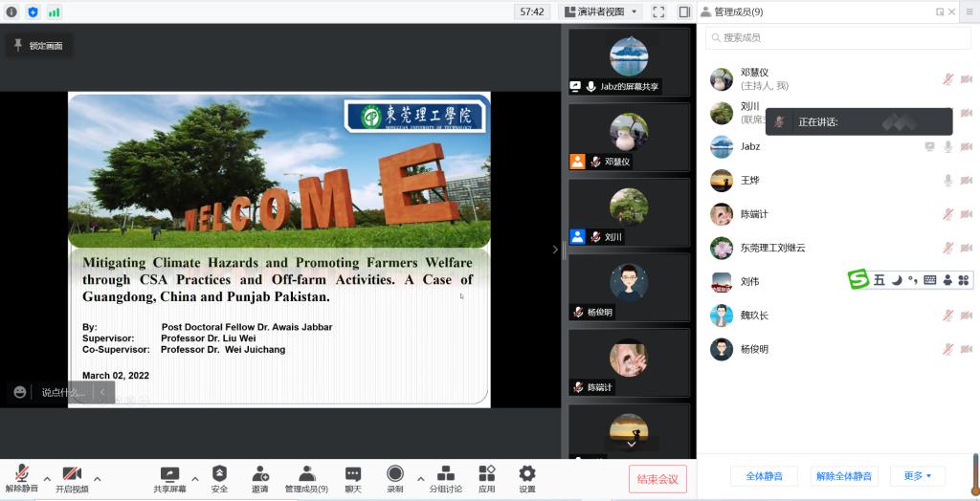Unmute microphone with 解除静音
The height and width of the screenshot is (501, 980).
21,478
